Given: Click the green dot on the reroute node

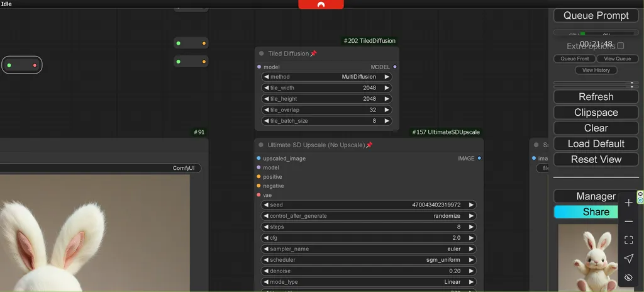Looking at the screenshot, I should (x=9, y=65).
